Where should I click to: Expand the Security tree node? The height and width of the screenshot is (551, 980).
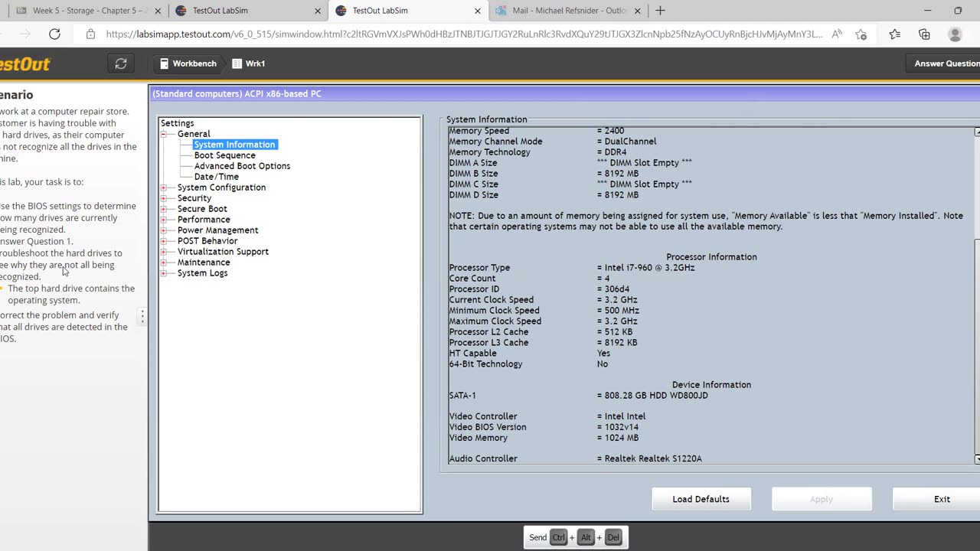[x=163, y=198]
